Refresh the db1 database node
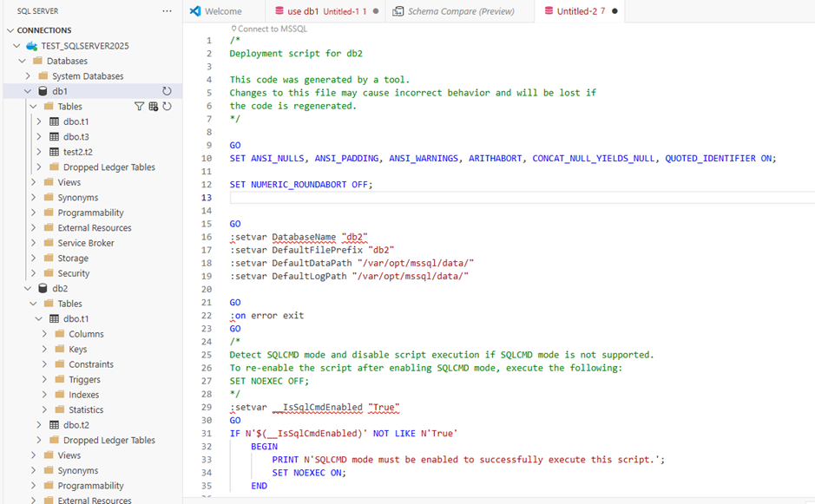This screenshot has width=815, height=504. pos(167,91)
